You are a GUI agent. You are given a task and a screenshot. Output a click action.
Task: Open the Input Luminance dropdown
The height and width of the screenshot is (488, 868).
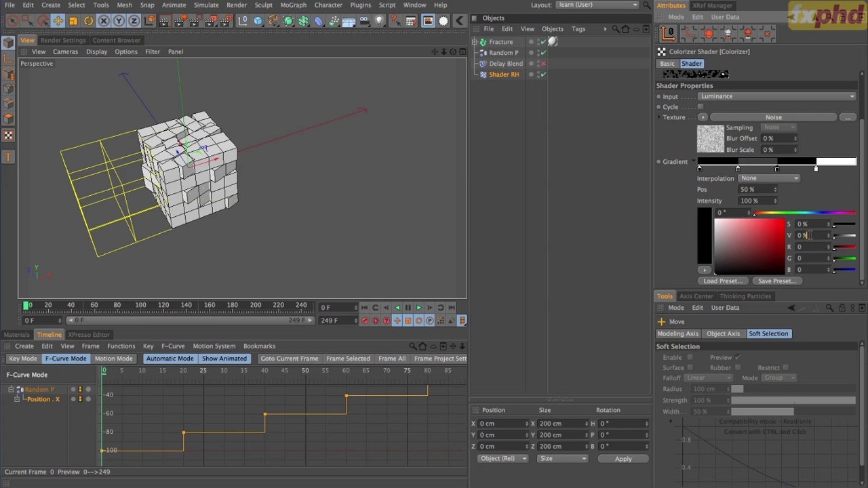coord(777,96)
